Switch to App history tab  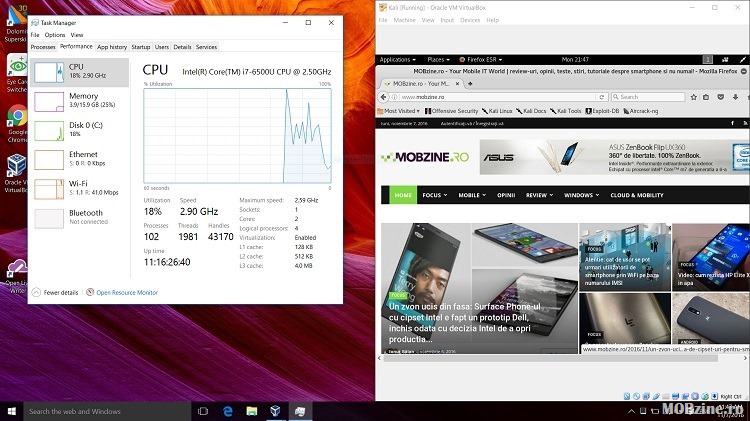pyautogui.click(x=112, y=47)
